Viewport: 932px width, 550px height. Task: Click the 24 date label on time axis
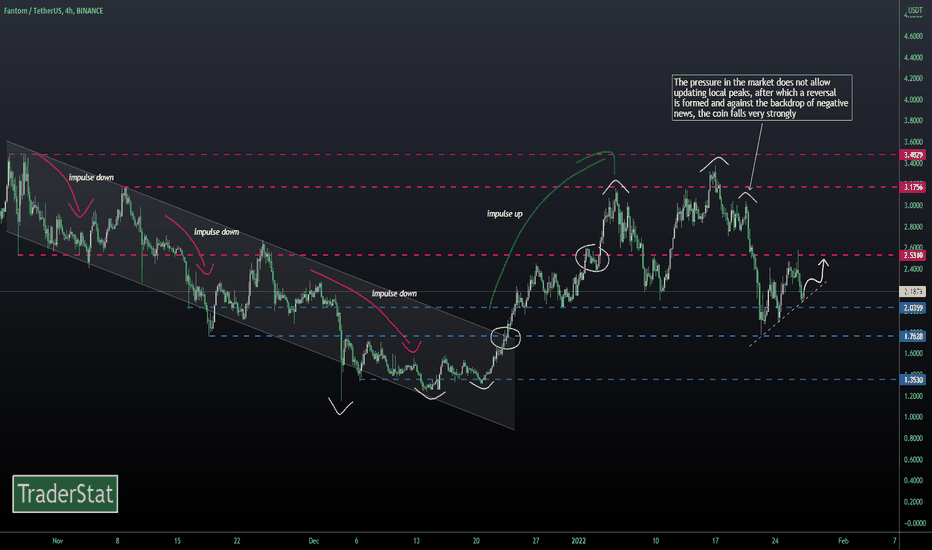coord(775,541)
